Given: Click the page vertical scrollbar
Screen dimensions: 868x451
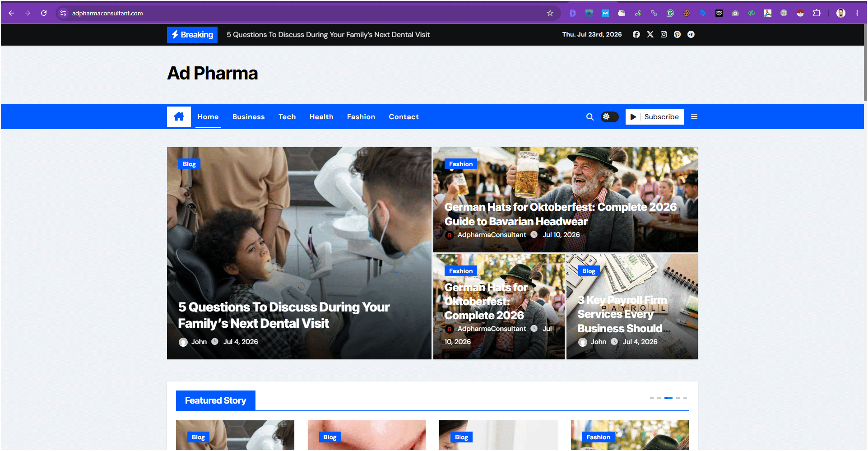Looking at the screenshot, I should 865,62.
